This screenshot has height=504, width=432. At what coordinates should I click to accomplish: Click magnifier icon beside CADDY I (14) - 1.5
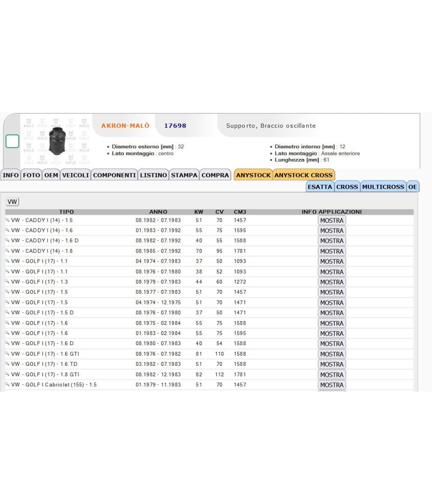click(x=7, y=220)
